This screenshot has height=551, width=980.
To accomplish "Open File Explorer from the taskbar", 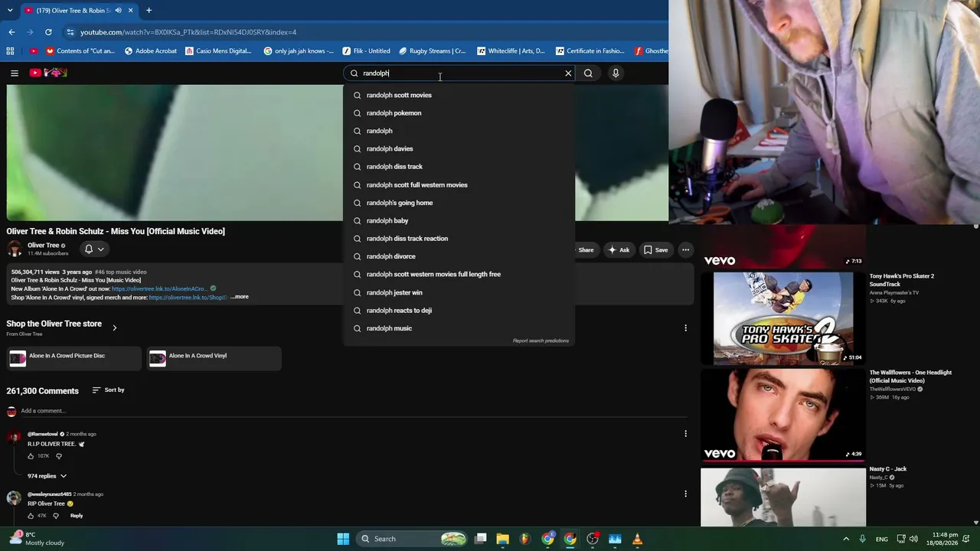I will point(502,539).
